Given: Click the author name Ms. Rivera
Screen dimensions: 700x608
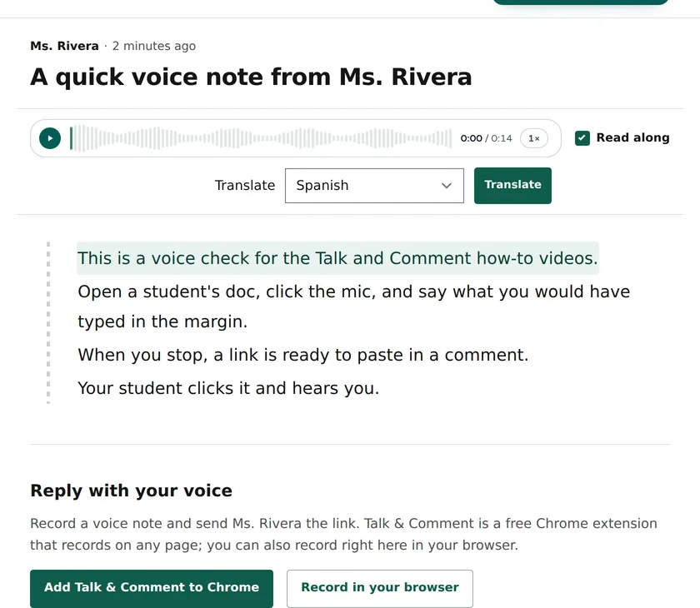Looking at the screenshot, I should (x=65, y=46).
